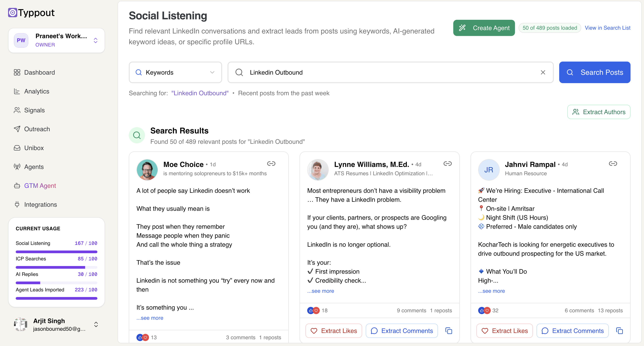Open the Keywords search type dropdown
This screenshot has height=346, width=644.
[175, 72]
